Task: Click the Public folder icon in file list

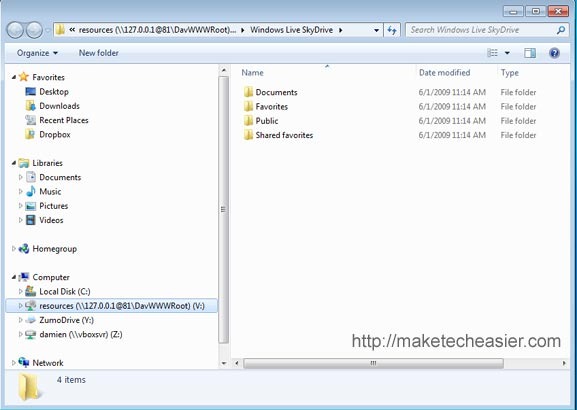Action: (248, 121)
